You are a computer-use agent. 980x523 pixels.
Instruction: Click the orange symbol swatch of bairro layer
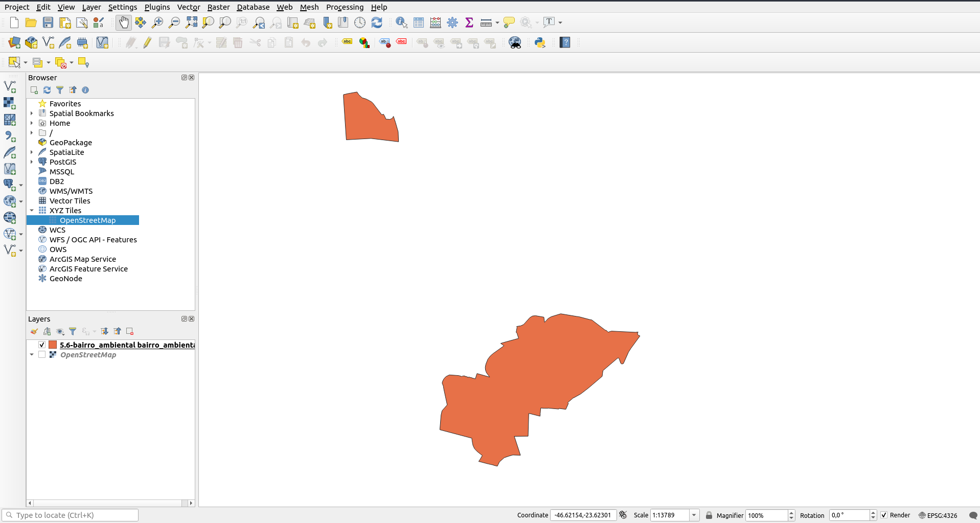pos(53,345)
